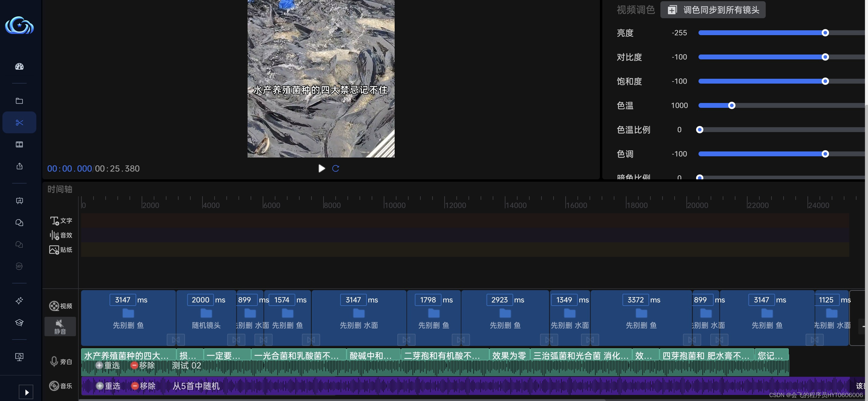868x401 pixels.
Task: Add a text track item
Action: [x=61, y=220]
